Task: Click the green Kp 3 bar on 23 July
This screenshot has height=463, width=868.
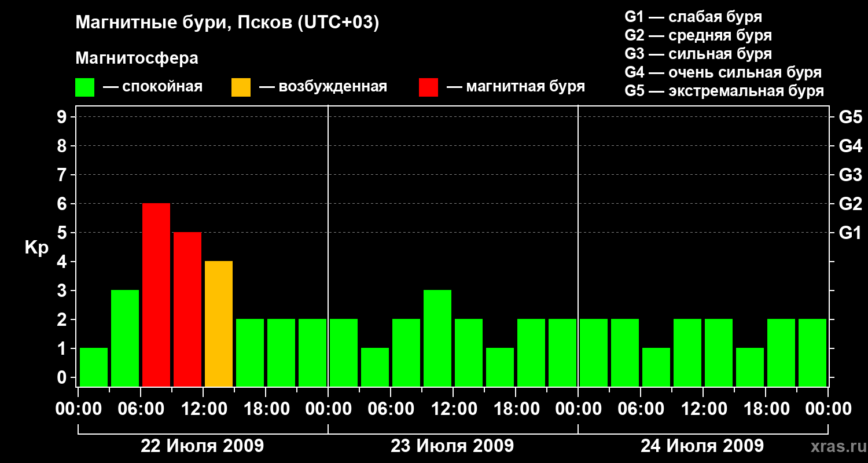Action: pyautogui.click(x=437, y=338)
